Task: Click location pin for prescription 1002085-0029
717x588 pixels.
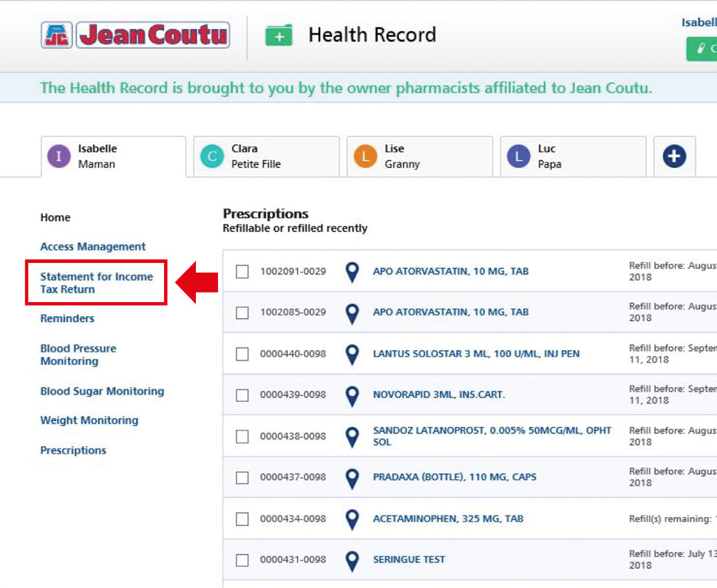Action: pyautogui.click(x=352, y=314)
